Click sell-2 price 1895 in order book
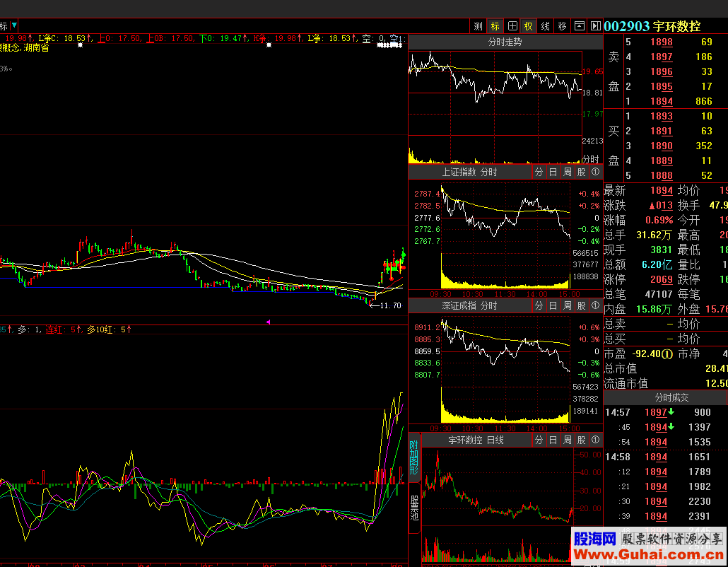Screen dimensions: 728x567 [x=662, y=87]
